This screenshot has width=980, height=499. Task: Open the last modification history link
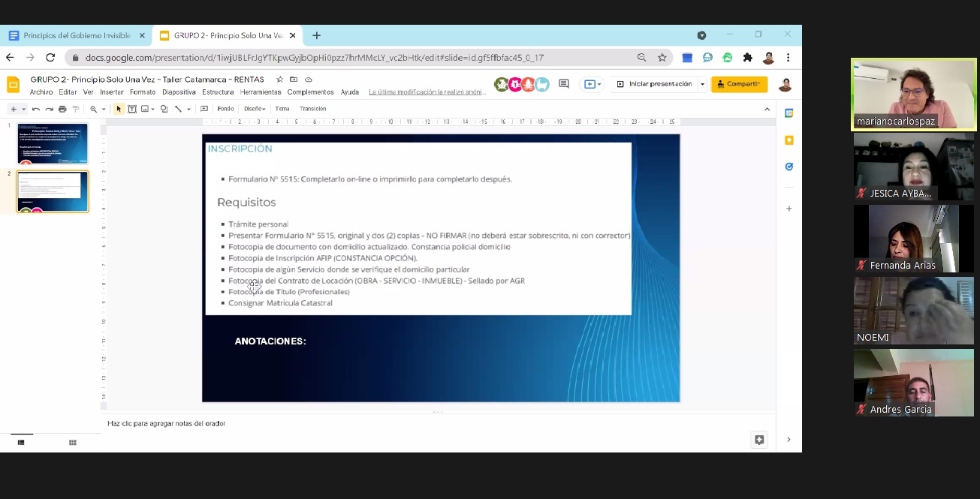click(x=427, y=92)
